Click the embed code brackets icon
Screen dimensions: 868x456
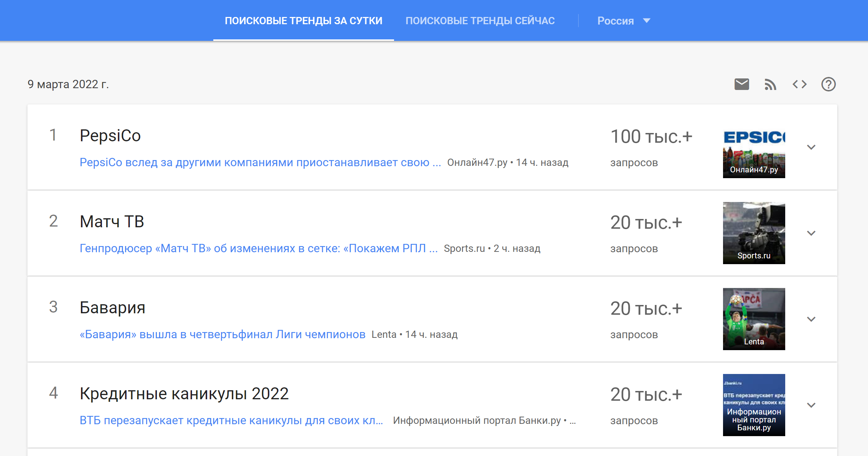799,84
